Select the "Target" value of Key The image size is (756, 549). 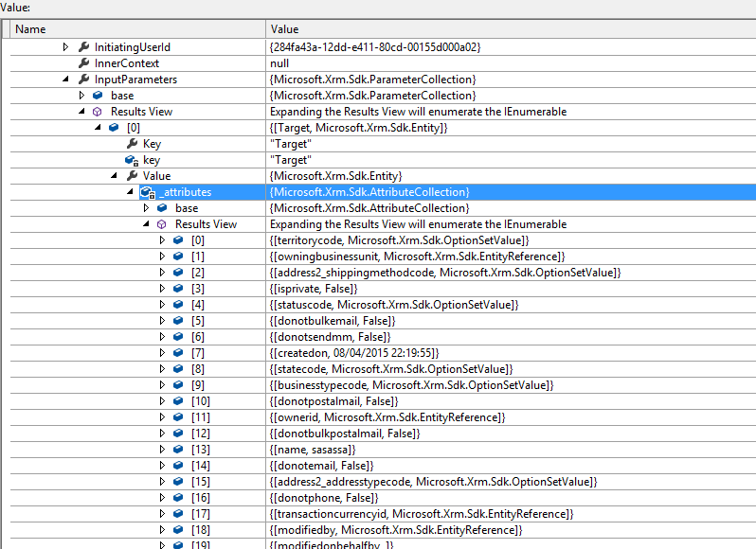tap(291, 144)
